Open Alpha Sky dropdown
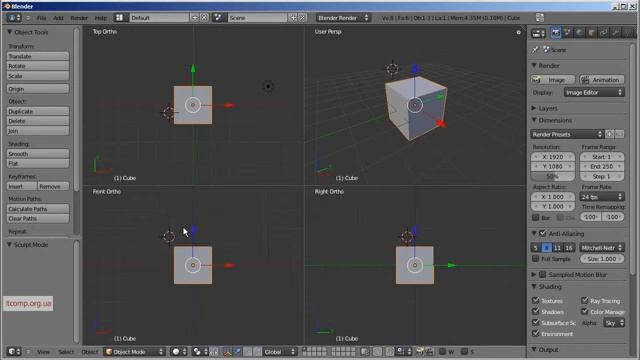 click(614, 323)
